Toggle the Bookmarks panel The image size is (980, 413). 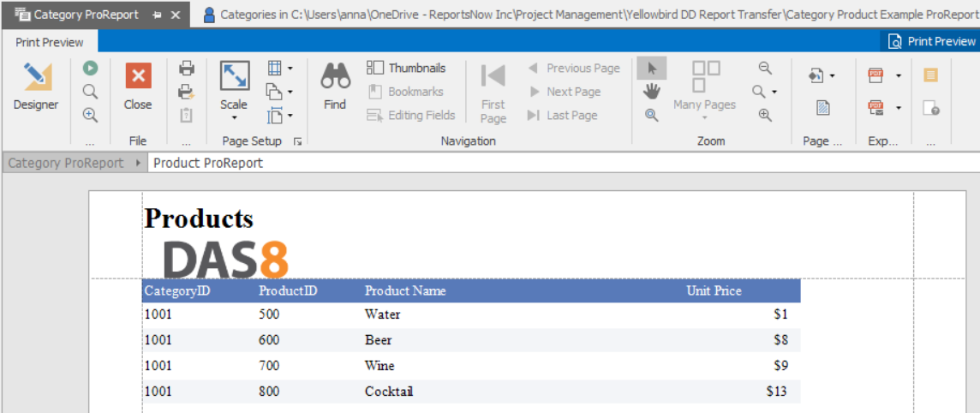click(x=405, y=92)
